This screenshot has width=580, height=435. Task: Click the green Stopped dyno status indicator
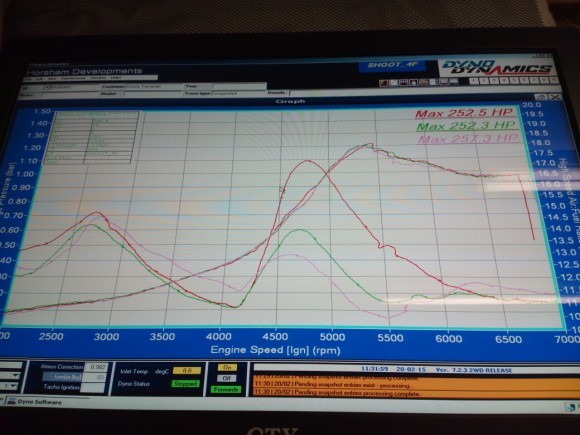pyautogui.click(x=185, y=384)
